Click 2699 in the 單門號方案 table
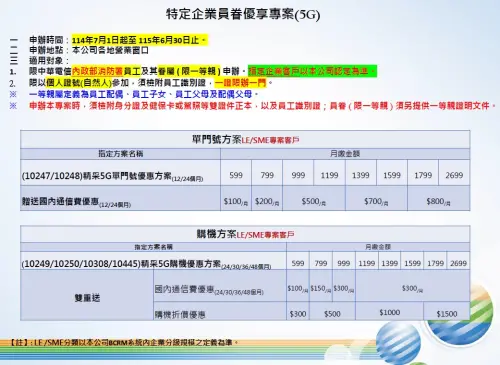 pyautogui.click(x=454, y=175)
